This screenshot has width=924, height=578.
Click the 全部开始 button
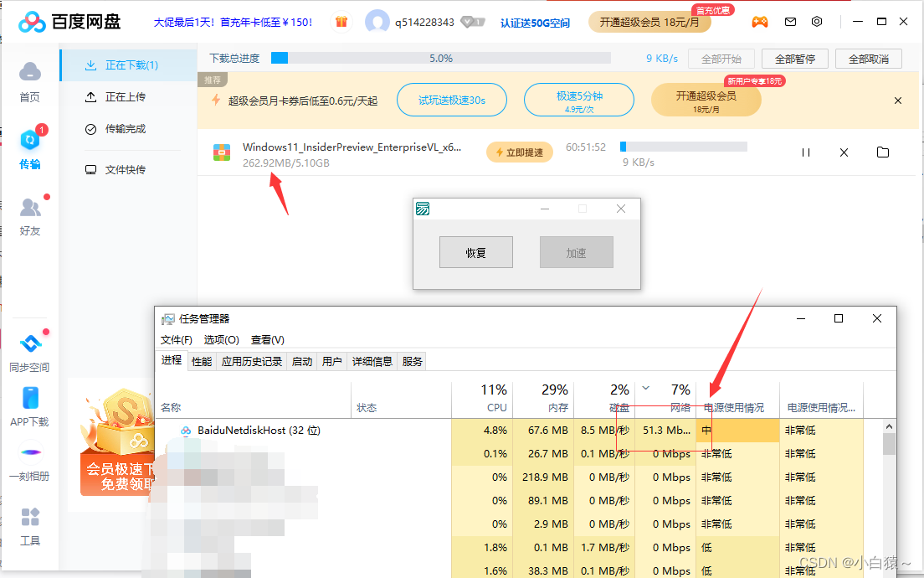point(721,59)
